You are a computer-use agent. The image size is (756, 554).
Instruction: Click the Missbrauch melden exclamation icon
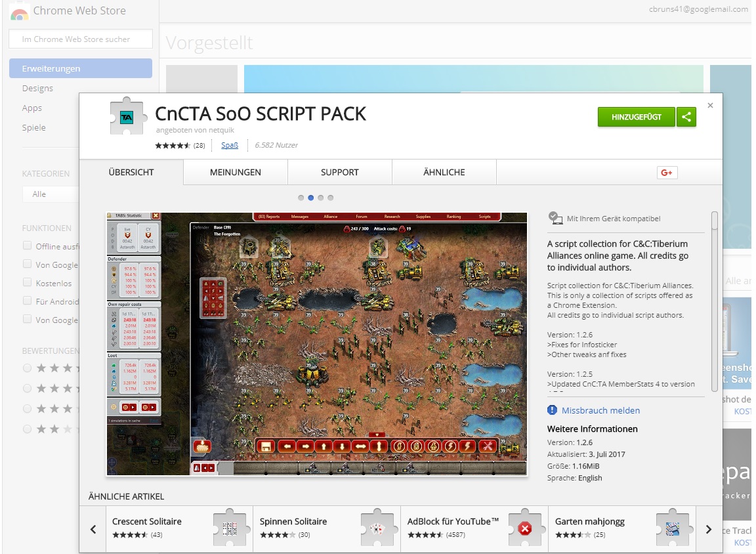[552, 410]
